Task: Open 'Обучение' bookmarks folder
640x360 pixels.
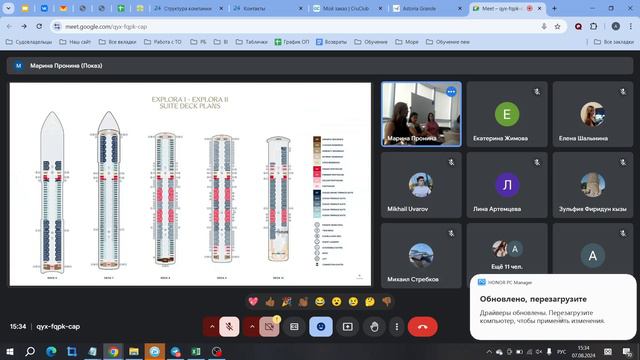Action: [371, 42]
